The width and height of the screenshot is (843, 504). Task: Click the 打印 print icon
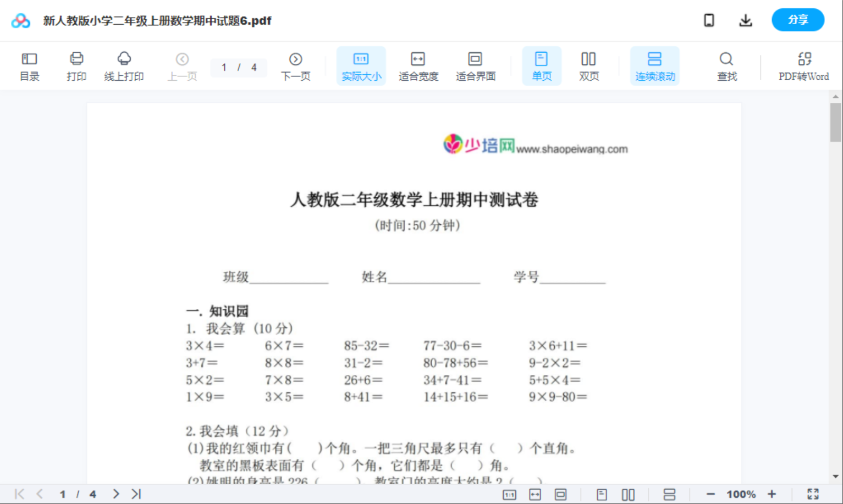click(x=76, y=65)
